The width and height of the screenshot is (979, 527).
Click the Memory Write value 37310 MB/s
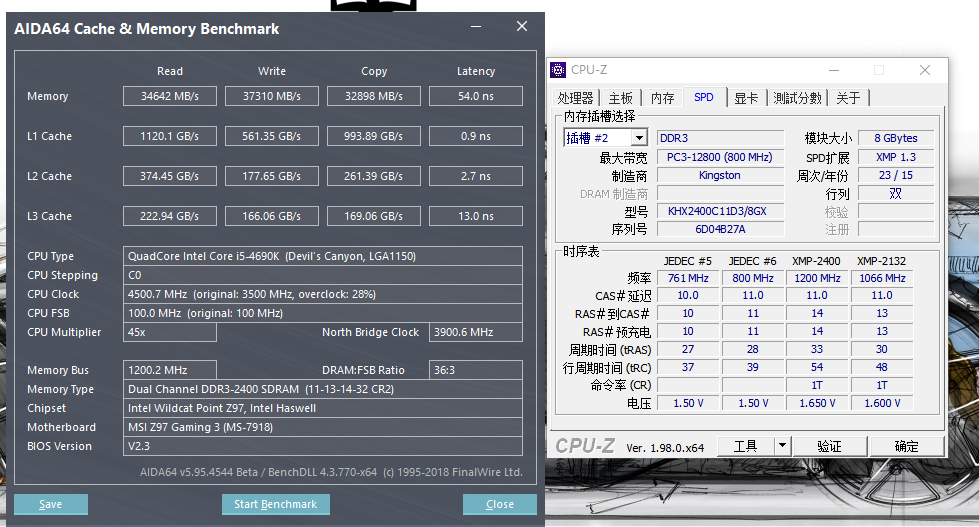tap(272, 96)
